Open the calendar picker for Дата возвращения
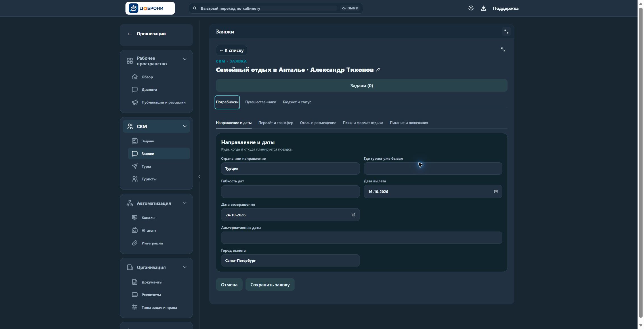 [353, 215]
